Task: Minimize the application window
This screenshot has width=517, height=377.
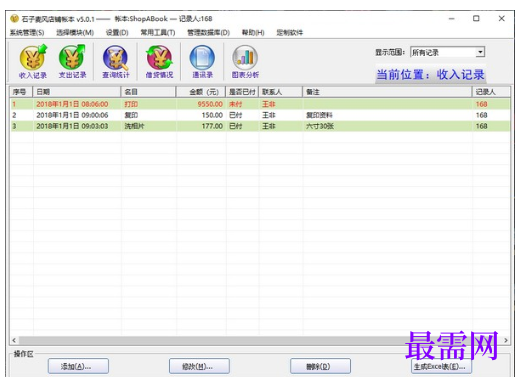Action: pos(451,19)
